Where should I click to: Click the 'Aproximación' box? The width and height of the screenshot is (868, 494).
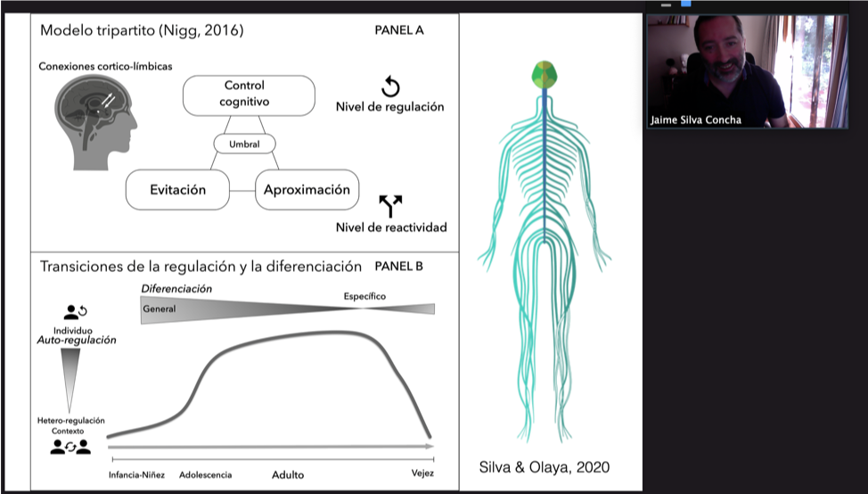coord(307,190)
